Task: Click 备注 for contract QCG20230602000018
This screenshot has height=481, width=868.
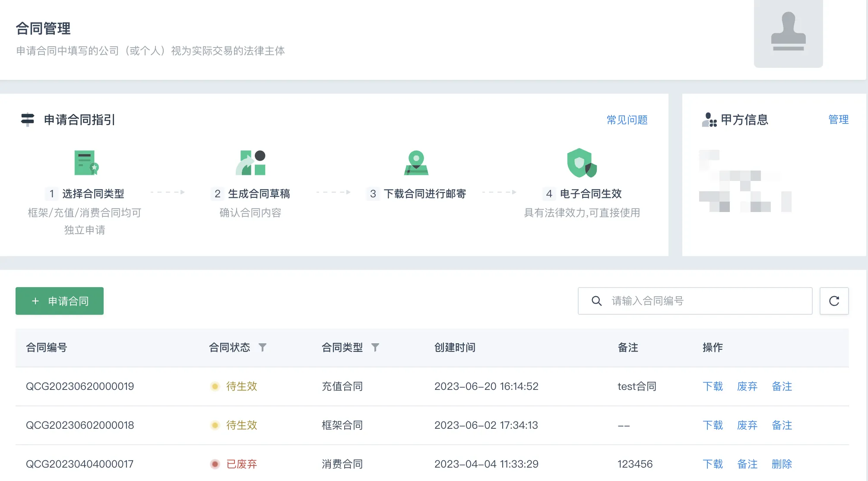Action: [x=782, y=425]
